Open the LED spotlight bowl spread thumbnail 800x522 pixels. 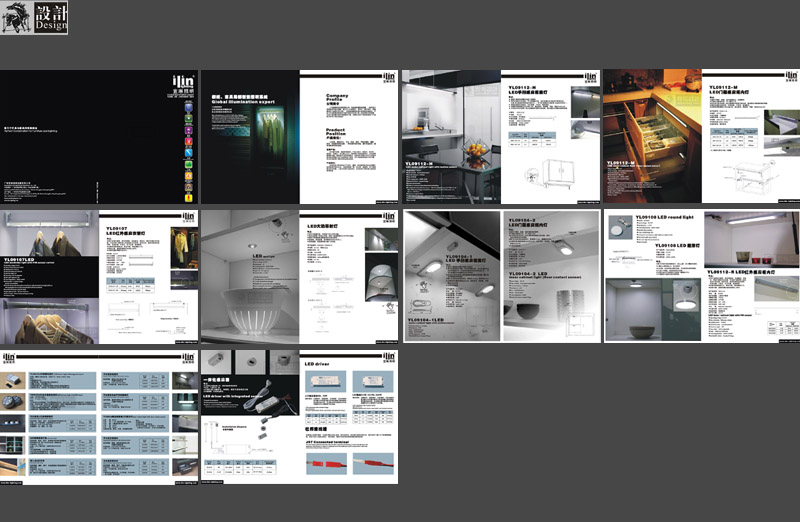pyautogui.click(x=299, y=277)
